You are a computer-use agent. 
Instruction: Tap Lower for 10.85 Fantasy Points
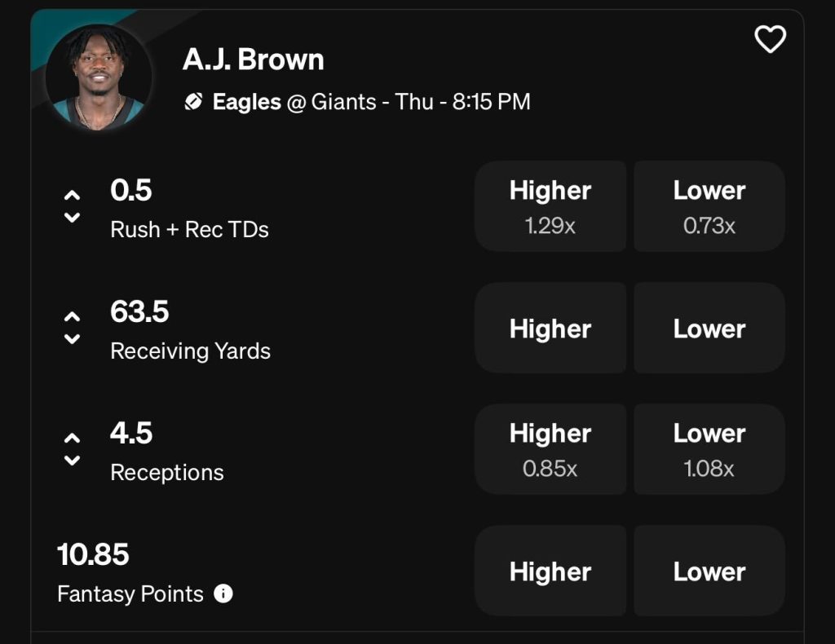(x=709, y=571)
